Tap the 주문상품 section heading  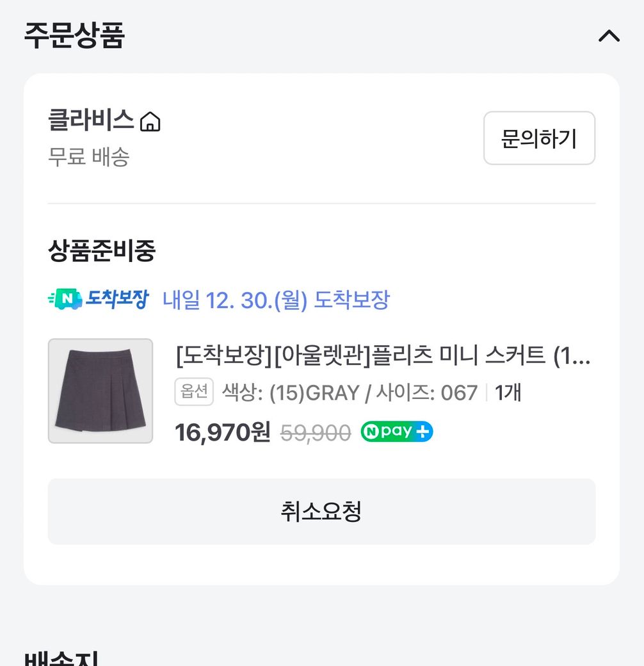coord(74,36)
